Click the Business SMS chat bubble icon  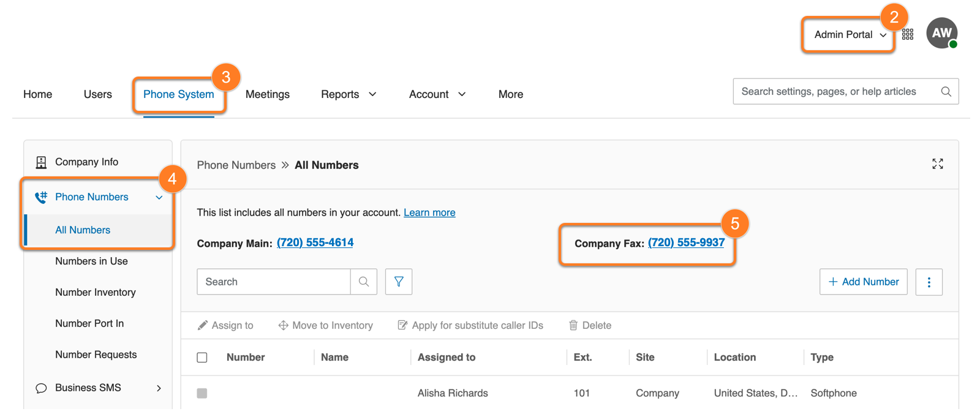(41, 388)
